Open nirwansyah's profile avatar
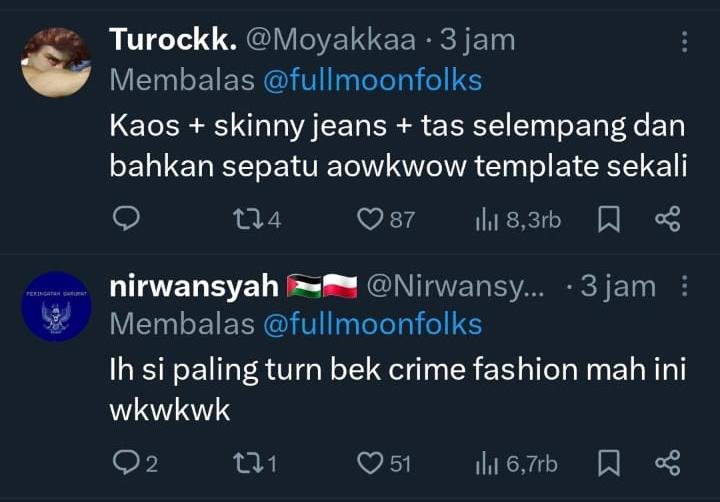Viewport: 720px width, 502px height. coord(56,306)
